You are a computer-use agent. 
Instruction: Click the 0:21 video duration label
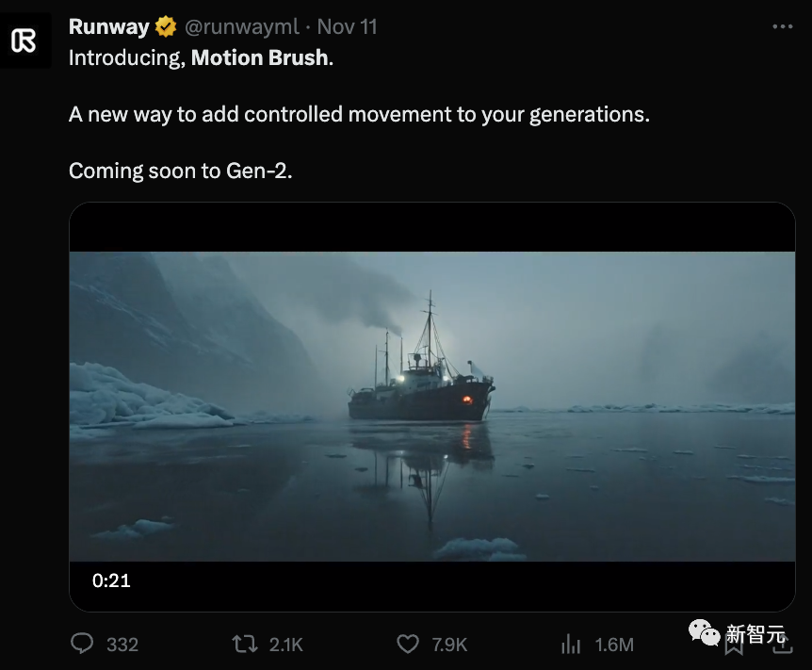coord(111,580)
